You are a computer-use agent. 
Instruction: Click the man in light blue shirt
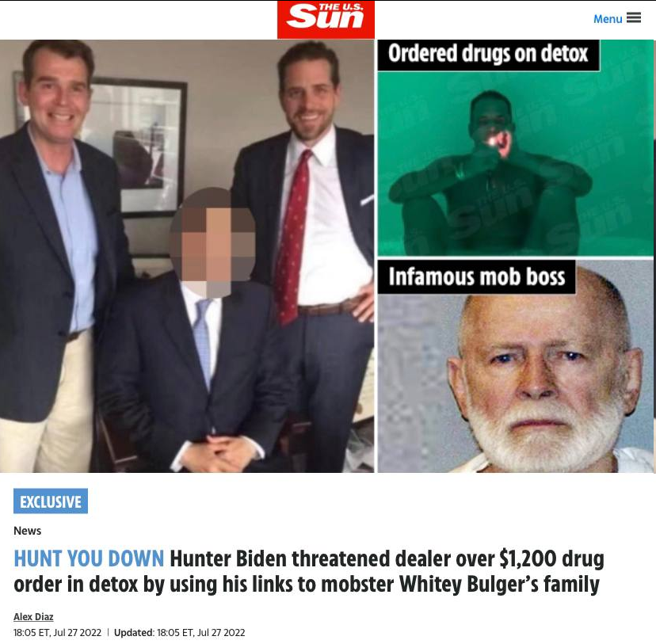click(x=52, y=251)
